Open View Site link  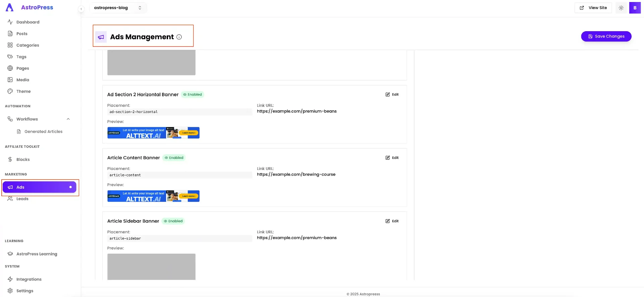click(593, 8)
